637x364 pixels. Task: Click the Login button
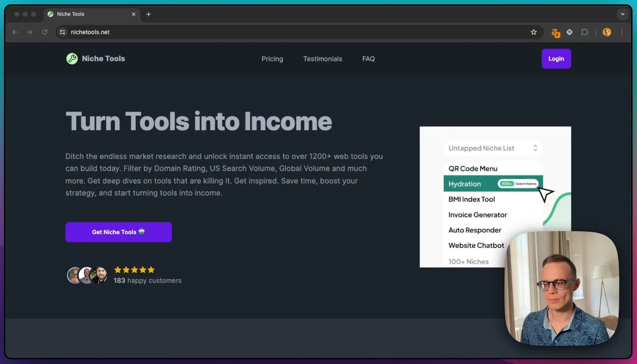[556, 59]
